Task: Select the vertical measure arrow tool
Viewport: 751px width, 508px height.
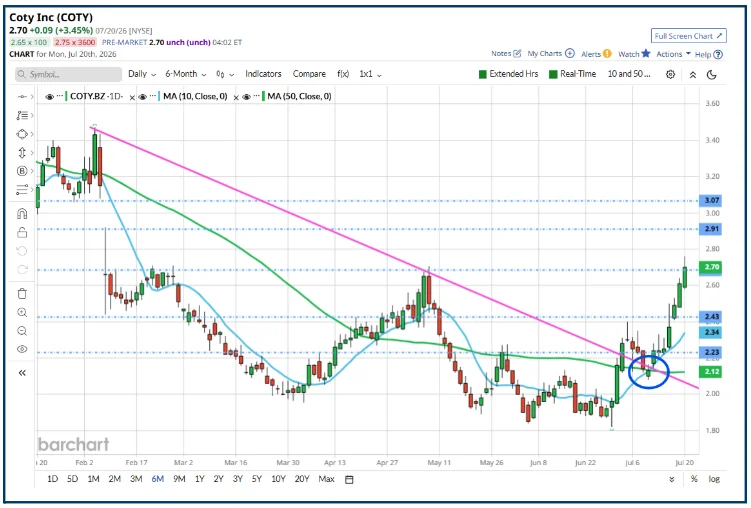Action: (22, 153)
